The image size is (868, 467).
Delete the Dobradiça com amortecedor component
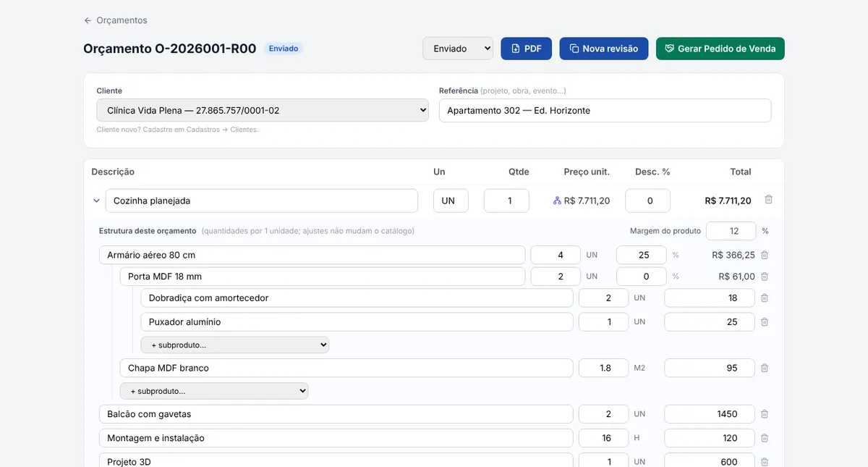tap(765, 298)
